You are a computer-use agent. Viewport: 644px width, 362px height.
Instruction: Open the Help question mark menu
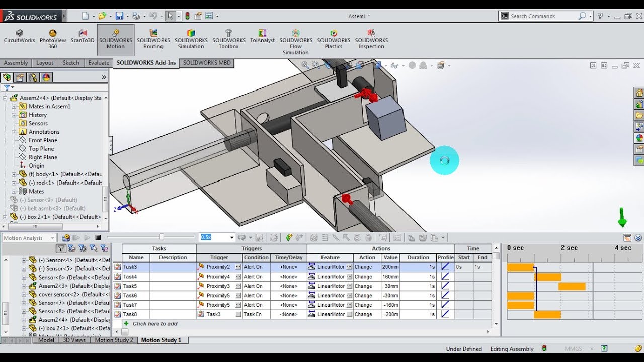(600, 16)
